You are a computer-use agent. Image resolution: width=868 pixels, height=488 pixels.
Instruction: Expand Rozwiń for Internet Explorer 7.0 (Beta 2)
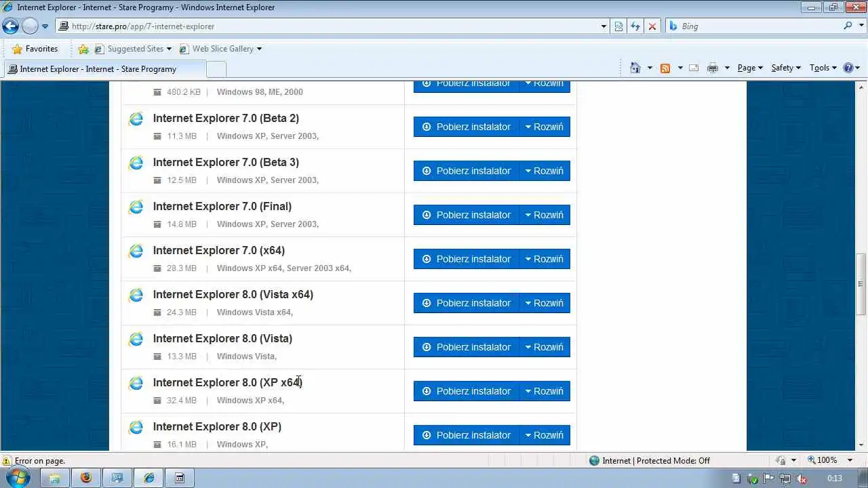[545, 127]
